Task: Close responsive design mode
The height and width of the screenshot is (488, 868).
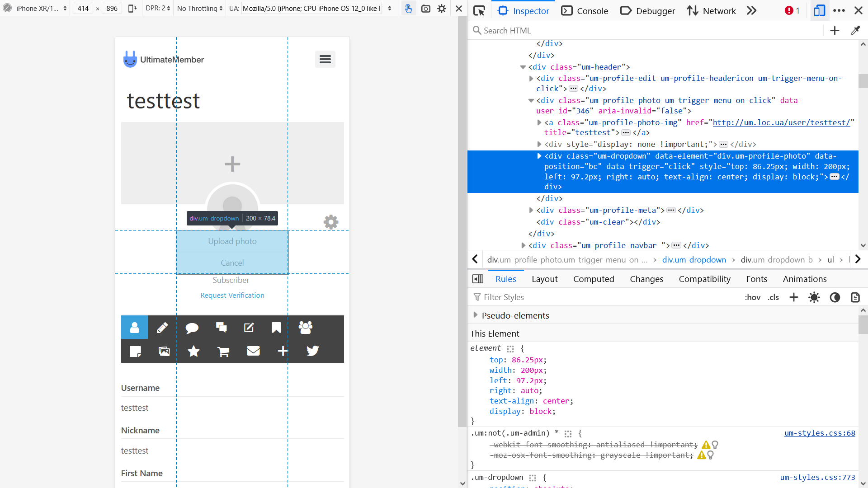Action: pyautogui.click(x=459, y=9)
